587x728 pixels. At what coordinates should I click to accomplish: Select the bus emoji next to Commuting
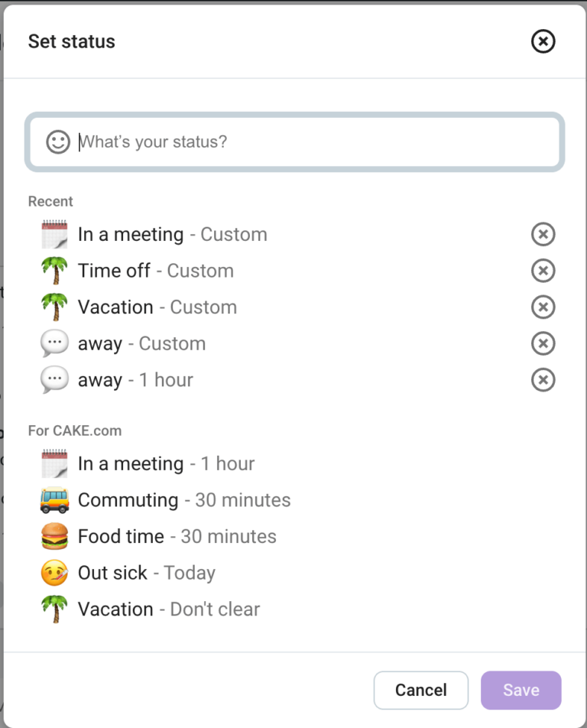pos(54,500)
